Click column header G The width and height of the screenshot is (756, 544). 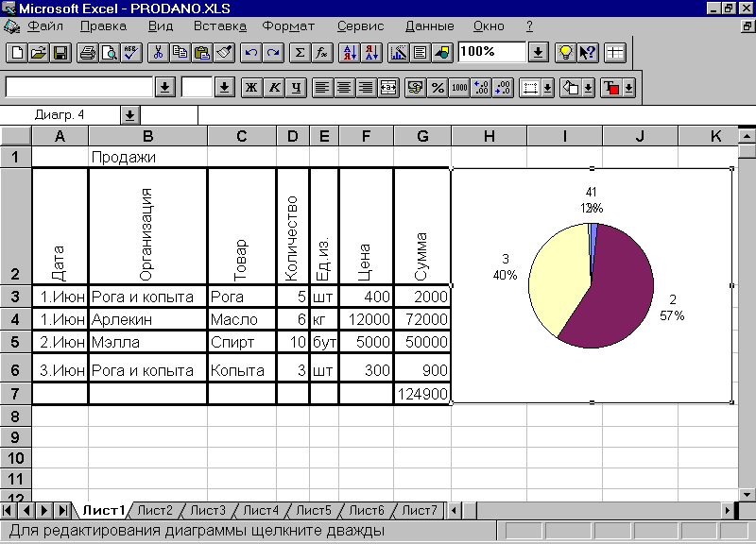click(421, 137)
